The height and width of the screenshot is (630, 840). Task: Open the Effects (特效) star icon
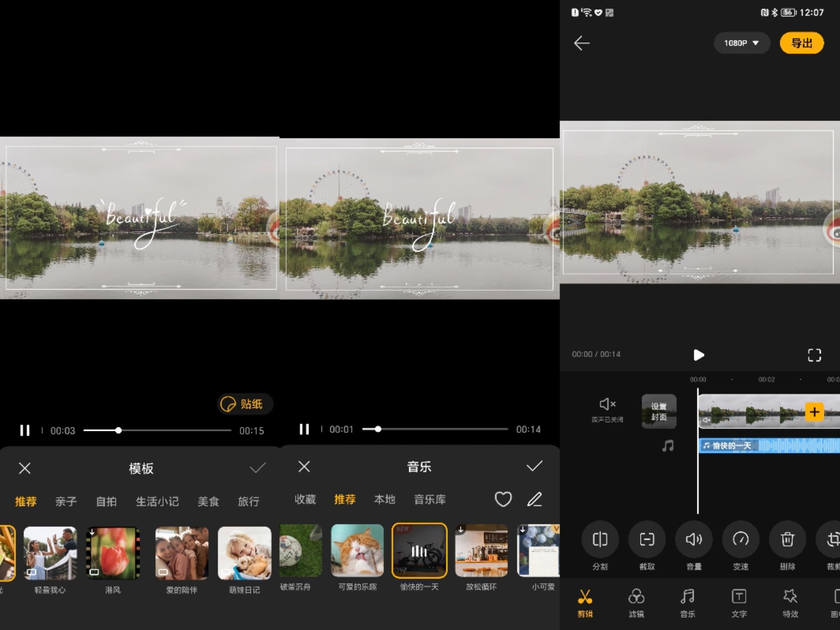790,597
